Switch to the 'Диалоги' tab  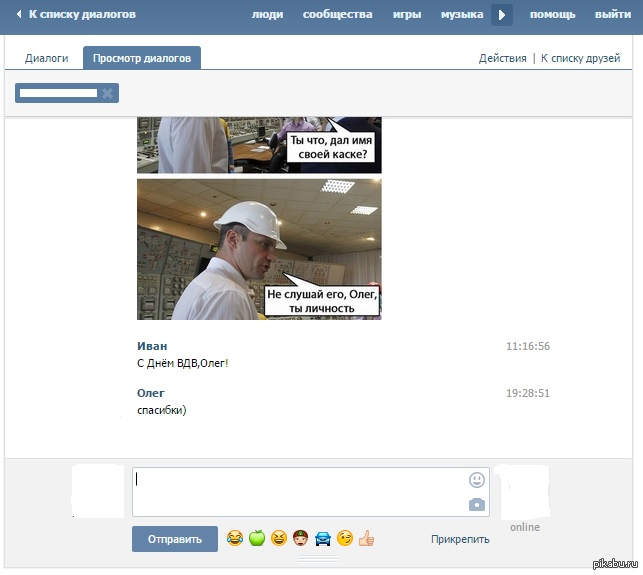click(46, 58)
